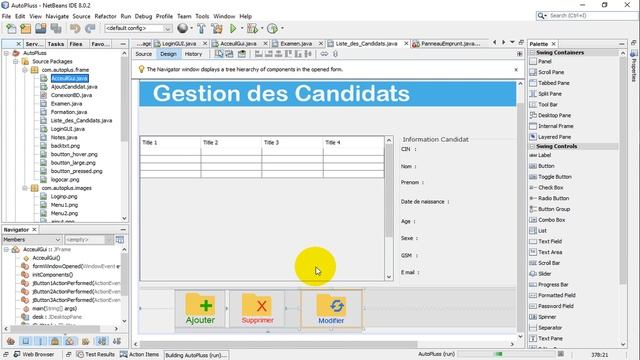Click the build progress bar in status bar

coord(506,354)
